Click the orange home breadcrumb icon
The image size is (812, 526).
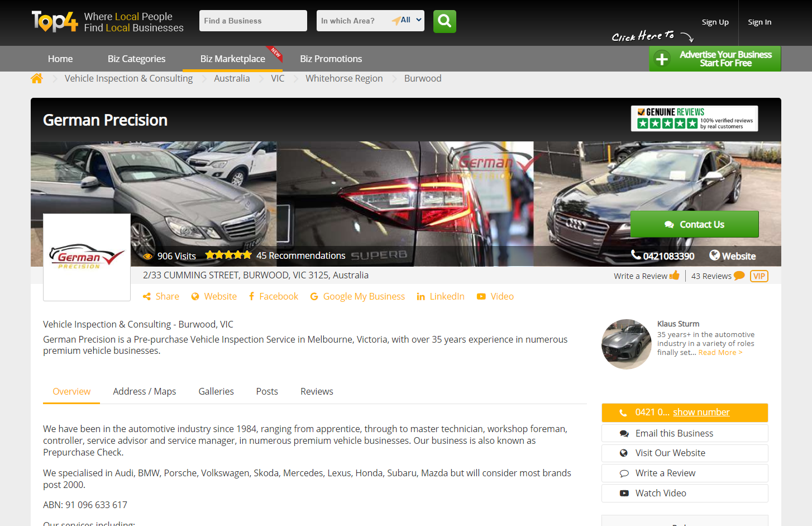[37, 79]
